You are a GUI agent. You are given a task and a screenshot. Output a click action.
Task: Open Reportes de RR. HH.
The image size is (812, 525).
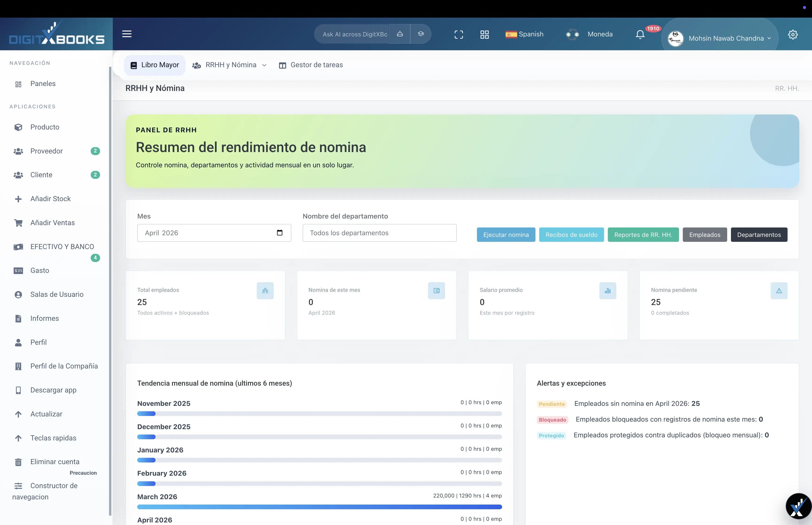(x=643, y=235)
